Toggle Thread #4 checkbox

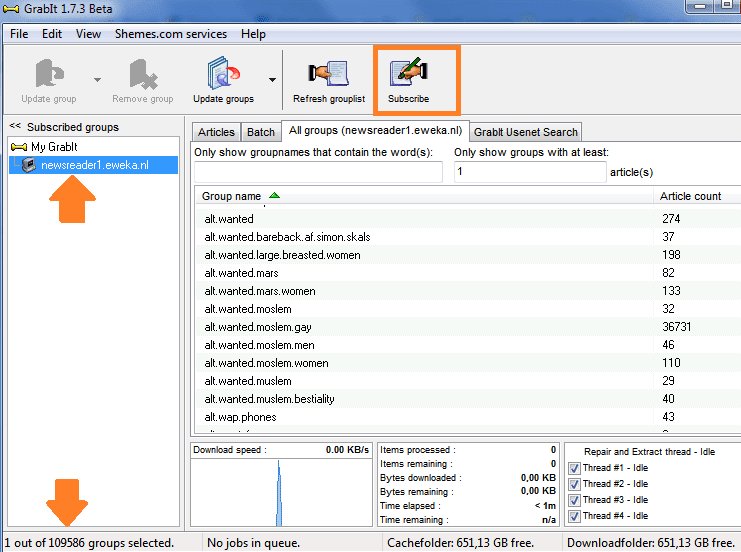574,516
